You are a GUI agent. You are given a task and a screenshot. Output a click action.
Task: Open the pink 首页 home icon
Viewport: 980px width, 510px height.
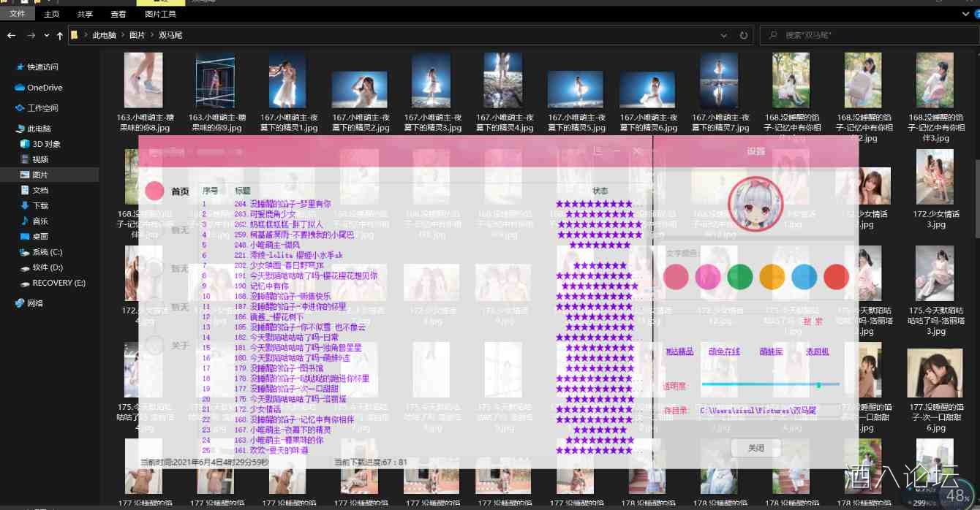155,190
